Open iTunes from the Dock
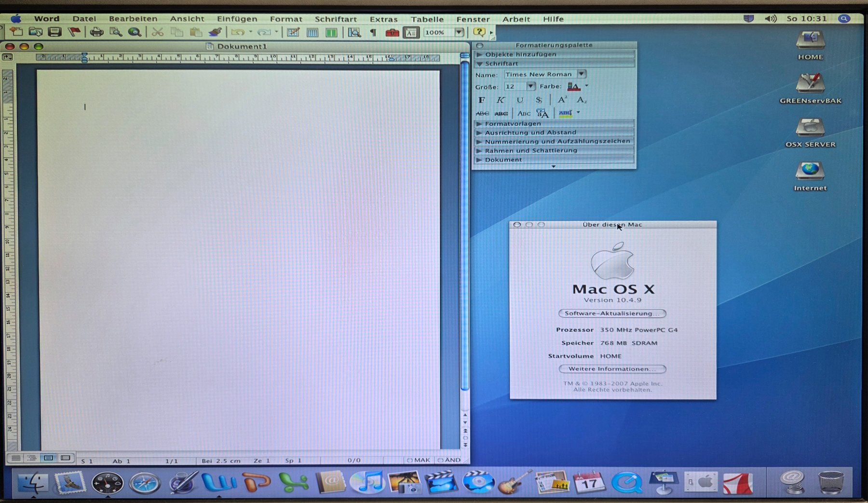 tap(367, 481)
